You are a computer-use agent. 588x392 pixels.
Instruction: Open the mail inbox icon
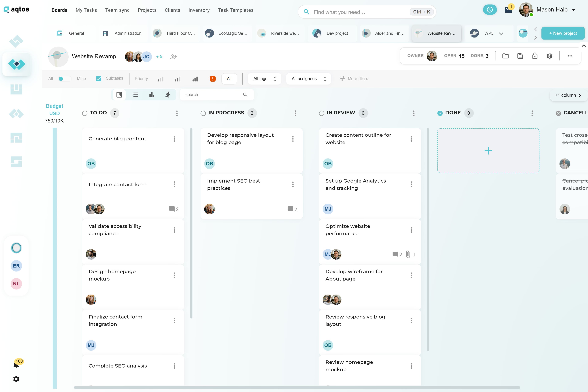pos(508,10)
